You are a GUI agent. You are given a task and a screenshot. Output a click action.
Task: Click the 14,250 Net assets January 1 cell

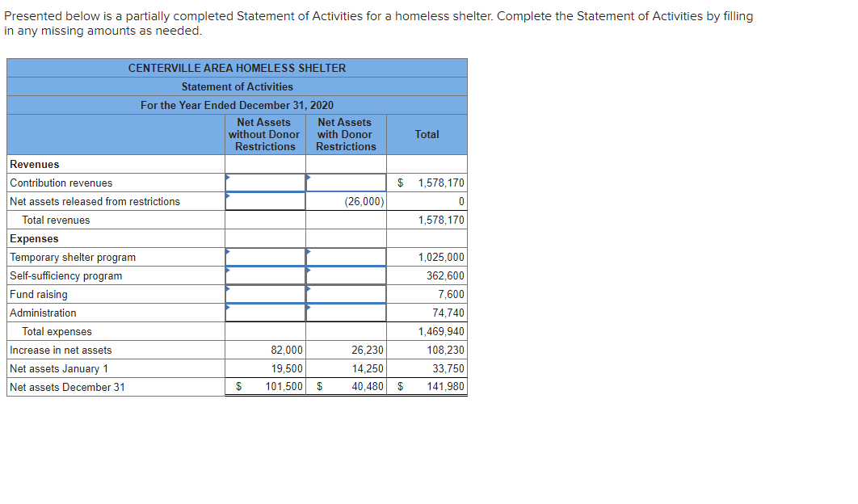click(347, 369)
